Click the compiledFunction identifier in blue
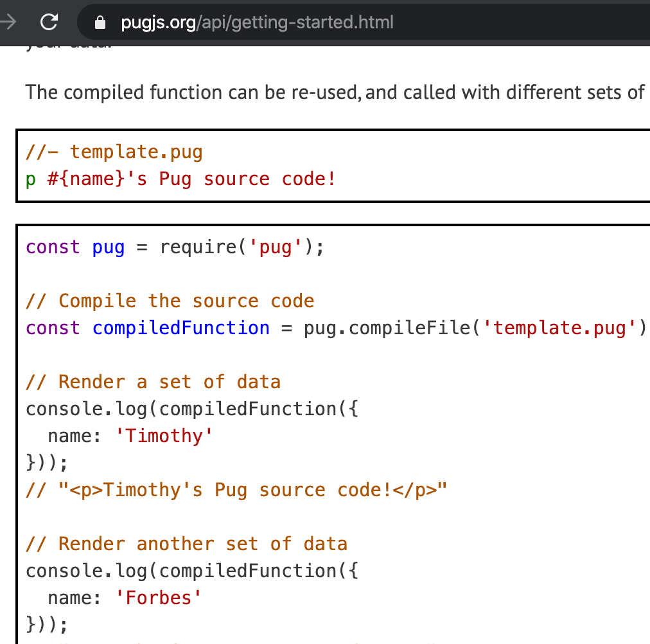This screenshot has width=650, height=644. pyautogui.click(x=180, y=328)
